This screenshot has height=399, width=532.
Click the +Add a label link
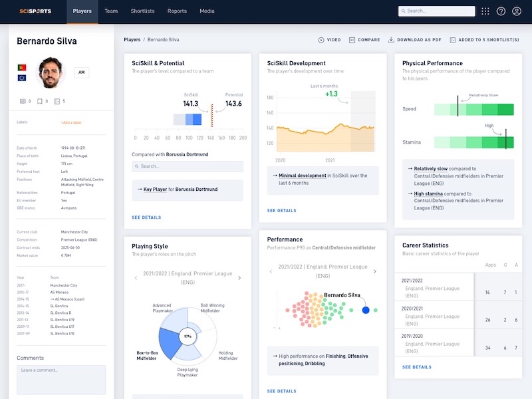70,122
